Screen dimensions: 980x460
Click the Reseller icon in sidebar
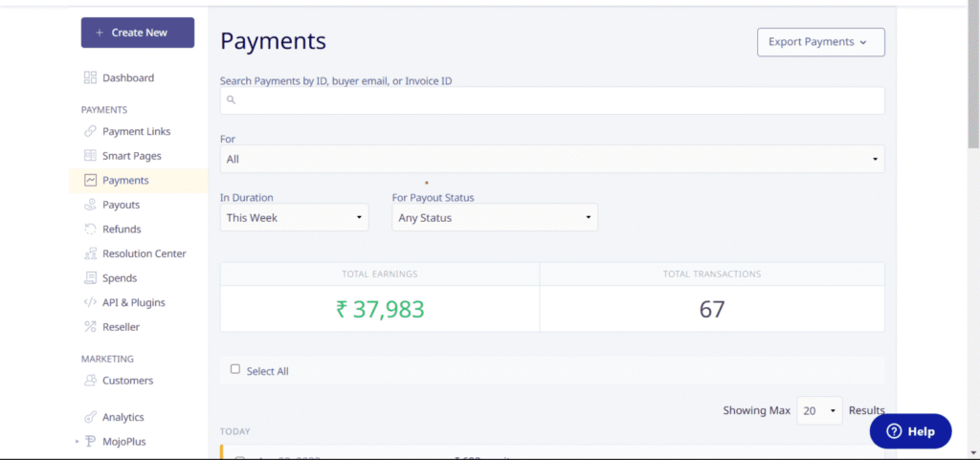[x=90, y=327]
